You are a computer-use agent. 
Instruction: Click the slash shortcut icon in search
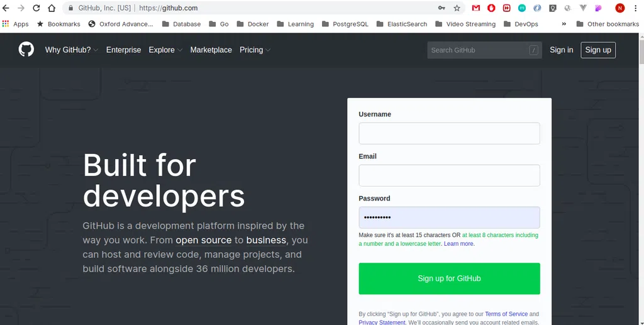[x=533, y=50]
